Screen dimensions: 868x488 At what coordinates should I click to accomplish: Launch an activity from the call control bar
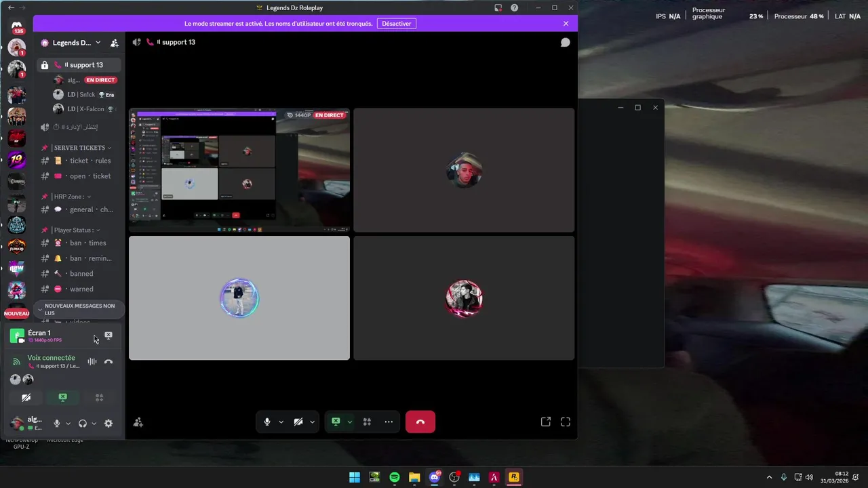[367, 422]
